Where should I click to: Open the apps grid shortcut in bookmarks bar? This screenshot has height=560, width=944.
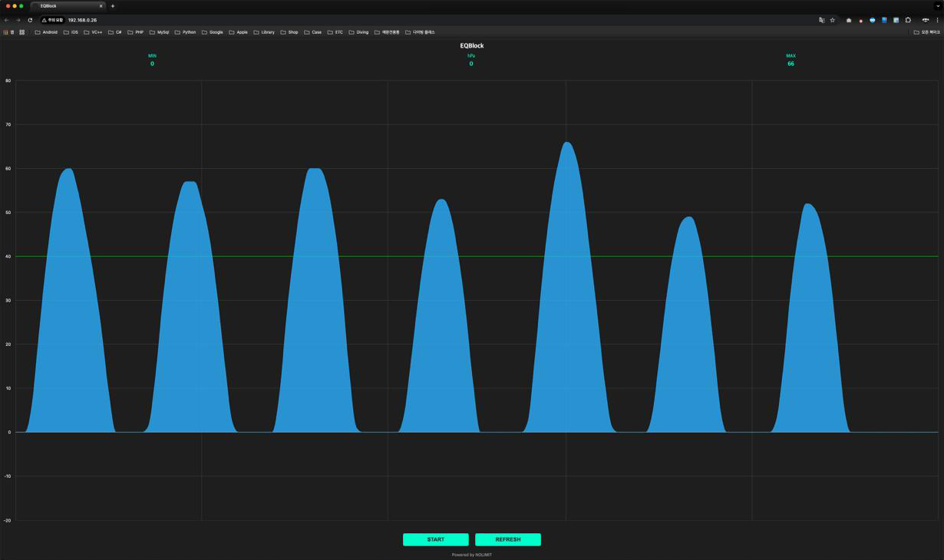click(21, 32)
